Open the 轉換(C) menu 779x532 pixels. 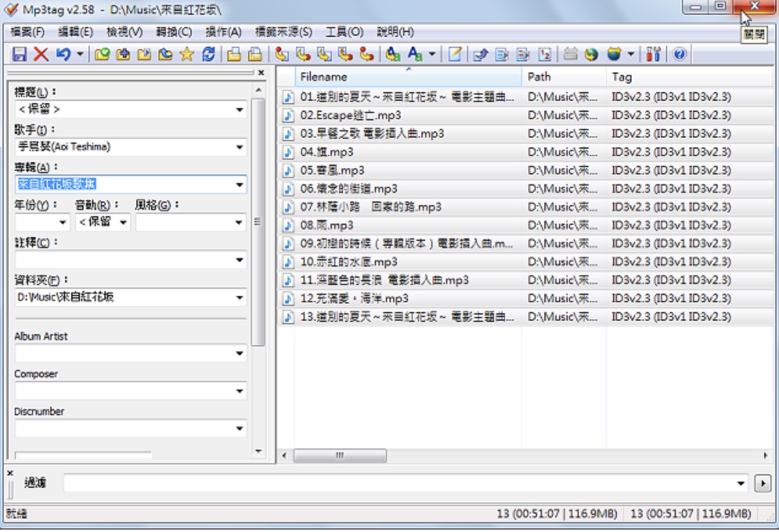174,32
